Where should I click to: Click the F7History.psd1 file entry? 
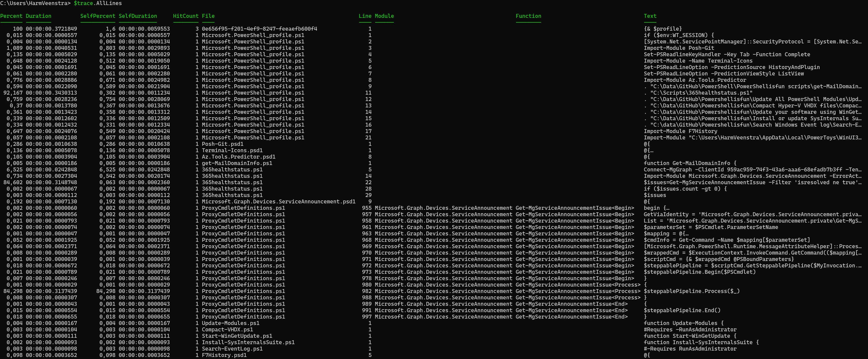pos(224,355)
